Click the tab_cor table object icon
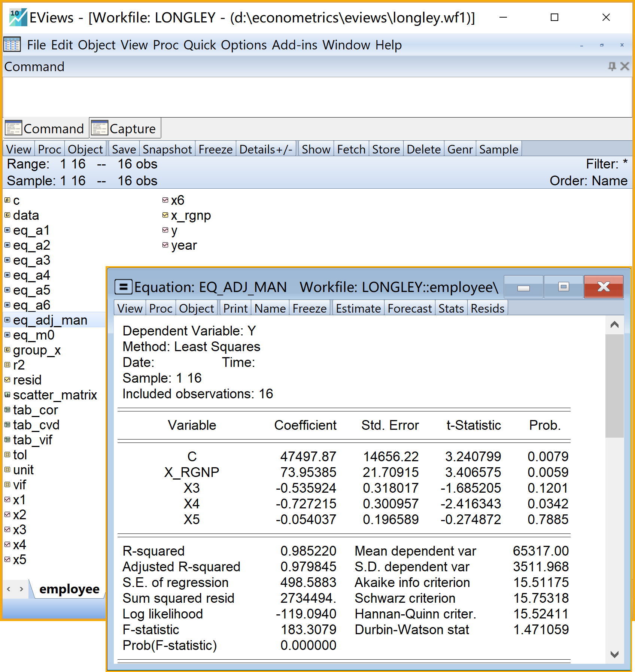Screen dimensions: 635x672 (x=7, y=410)
